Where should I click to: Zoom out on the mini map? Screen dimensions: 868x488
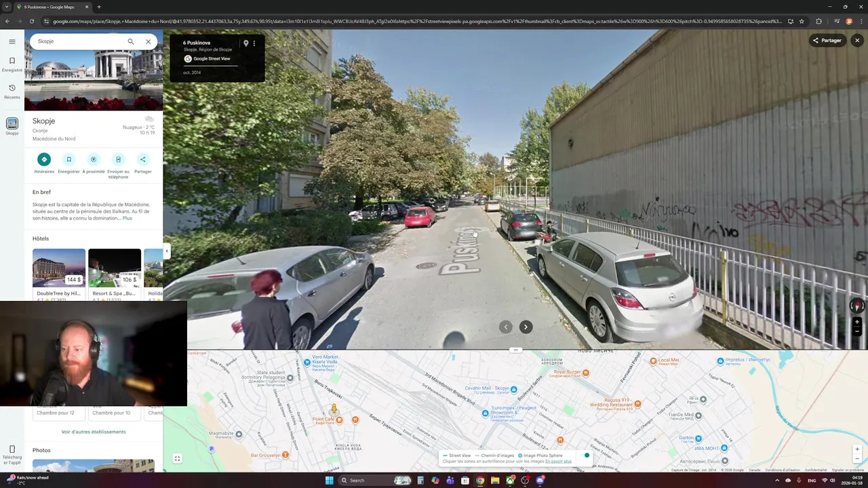(857, 460)
